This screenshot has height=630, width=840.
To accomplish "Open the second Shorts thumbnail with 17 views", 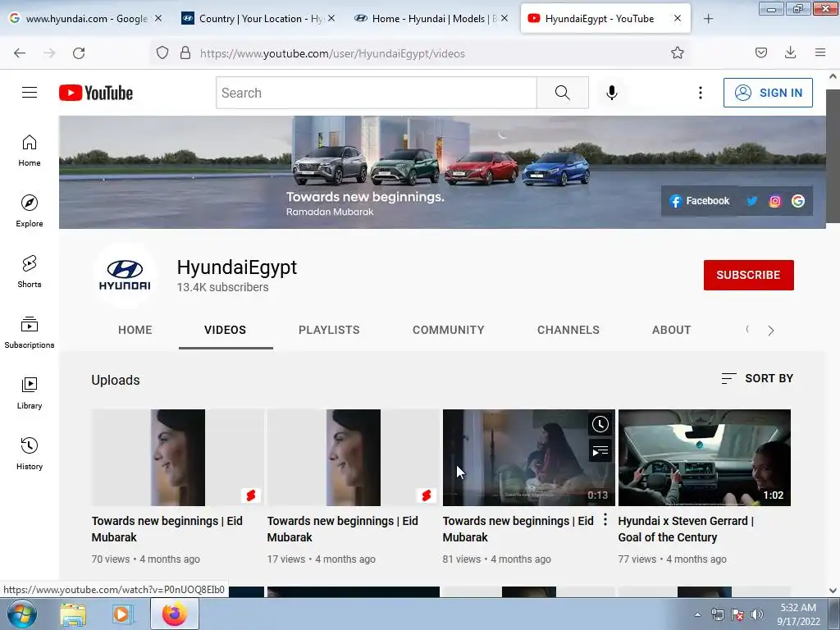I will click(x=354, y=458).
